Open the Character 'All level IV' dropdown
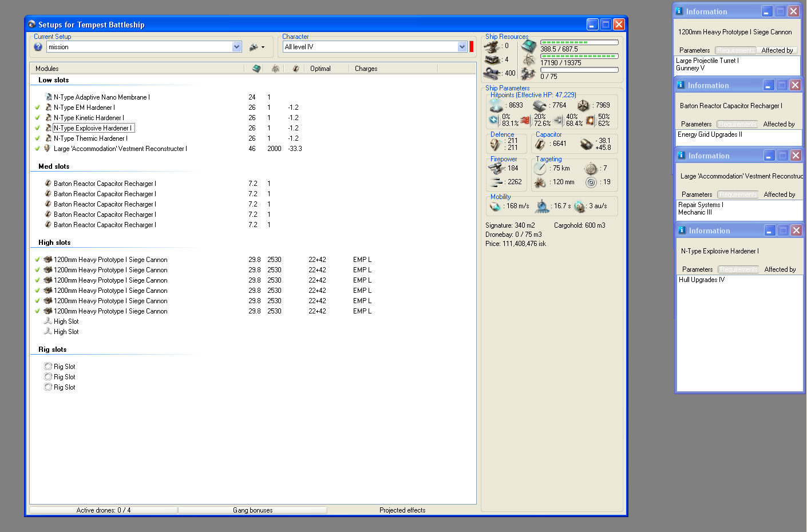 pos(462,47)
